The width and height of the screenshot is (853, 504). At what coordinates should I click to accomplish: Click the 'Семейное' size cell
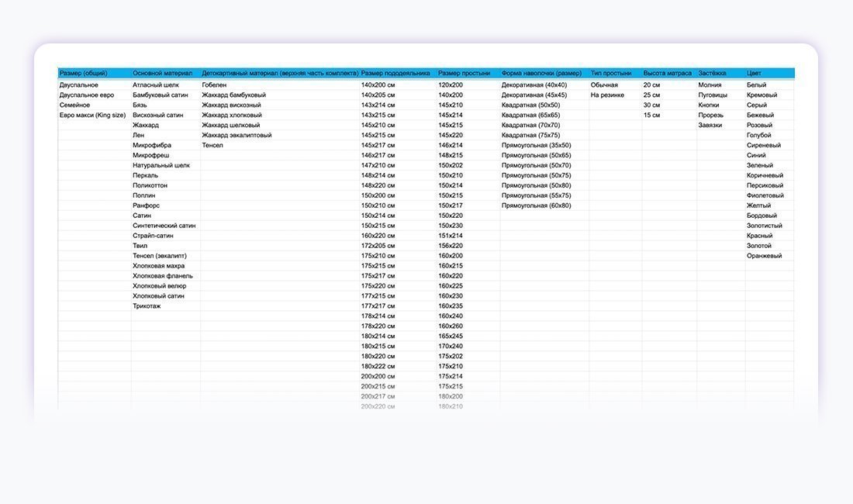74,105
